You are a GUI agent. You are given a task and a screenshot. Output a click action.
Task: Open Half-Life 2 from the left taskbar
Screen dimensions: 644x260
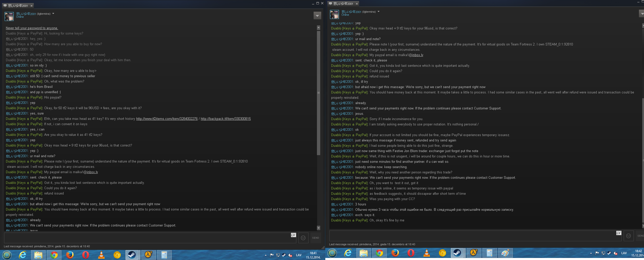[148, 255]
